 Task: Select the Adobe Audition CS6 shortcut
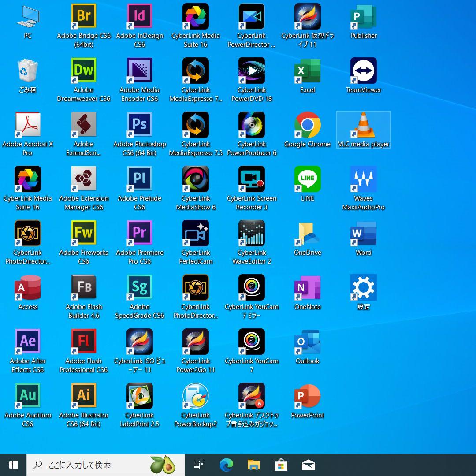pos(28,395)
